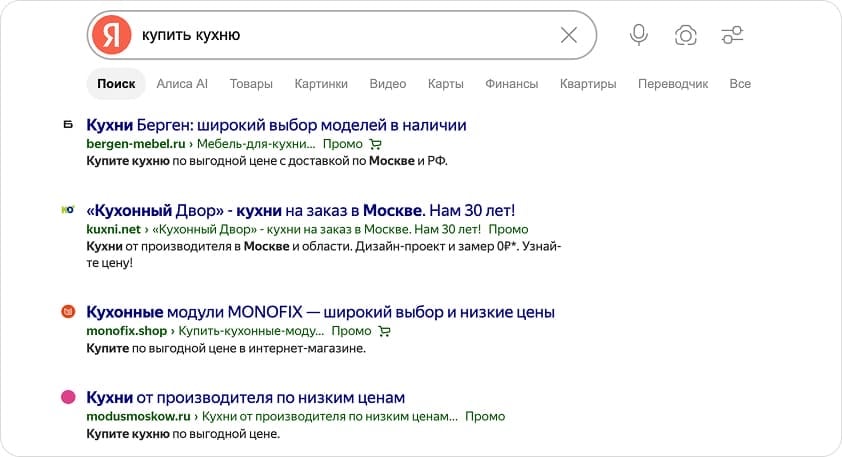This screenshot has width=842, height=457.
Task: Switch to the Алиса AI tab
Action: [182, 84]
